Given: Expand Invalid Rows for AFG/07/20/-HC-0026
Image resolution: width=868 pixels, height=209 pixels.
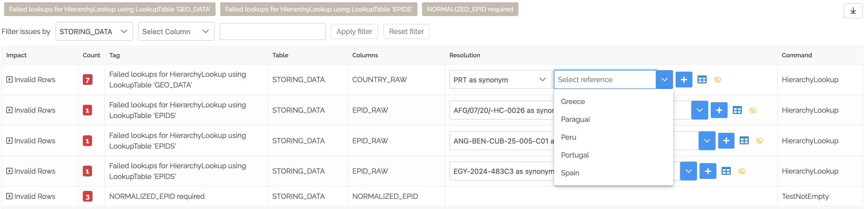Looking at the screenshot, I should pyautogui.click(x=9, y=110).
